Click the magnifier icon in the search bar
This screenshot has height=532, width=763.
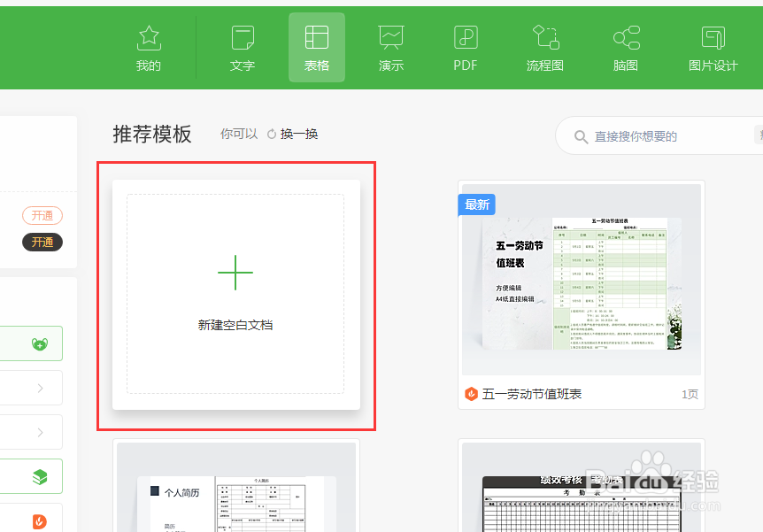580,135
